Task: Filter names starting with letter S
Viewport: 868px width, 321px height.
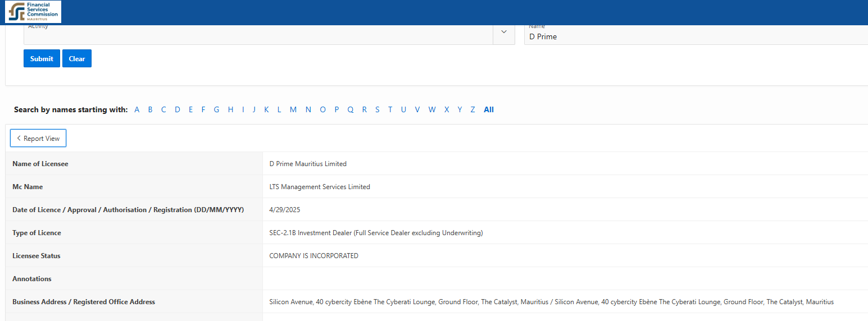Action: tap(377, 109)
